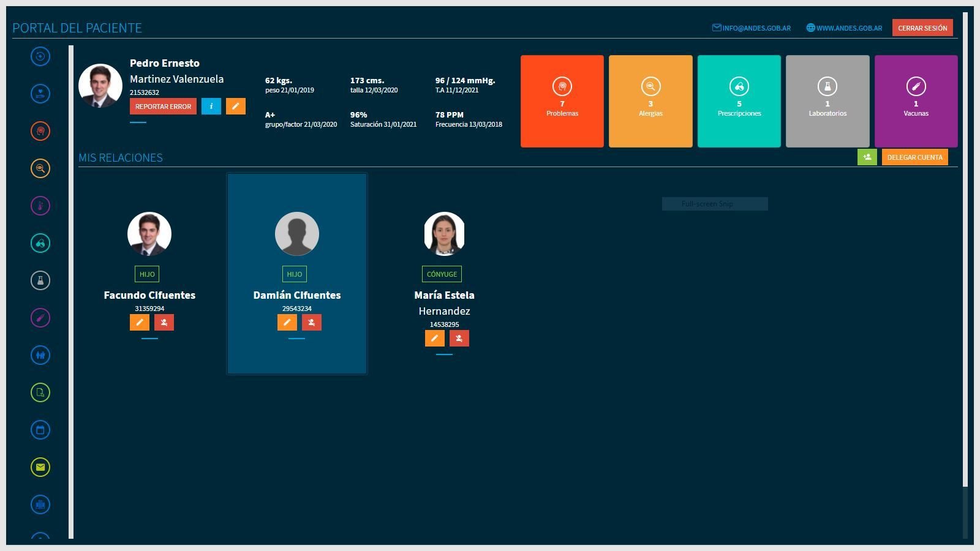The height and width of the screenshot is (551, 980).
Task: Open the teal pills Prescripciones sidebar icon
Action: 40,243
